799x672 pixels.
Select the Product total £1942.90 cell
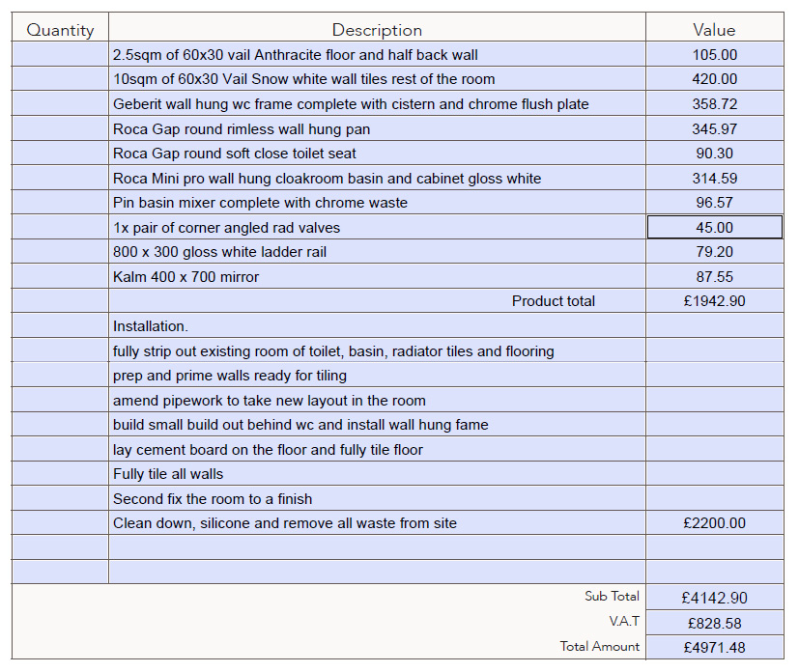[714, 301]
